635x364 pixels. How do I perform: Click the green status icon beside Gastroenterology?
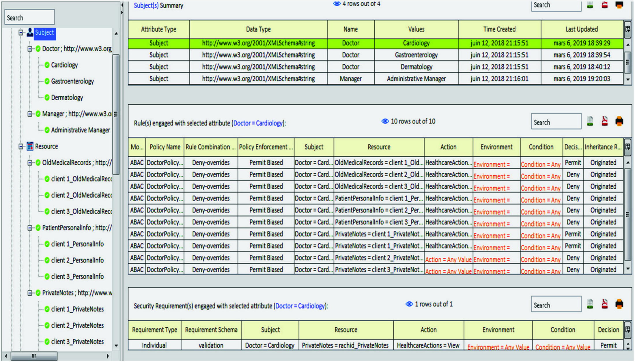click(47, 81)
